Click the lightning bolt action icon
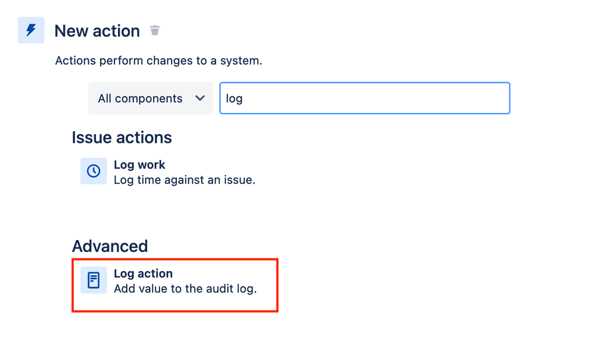This screenshot has width=595, height=364. coord(31,30)
